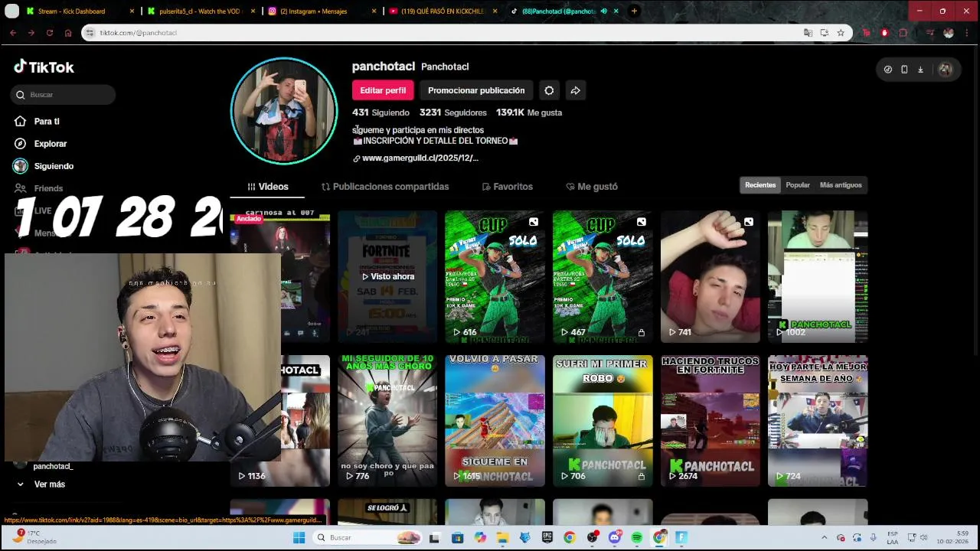The image size is (980, 551).
Task: Open Microsoft Store from the taskbar
Action: pos(457,538)
